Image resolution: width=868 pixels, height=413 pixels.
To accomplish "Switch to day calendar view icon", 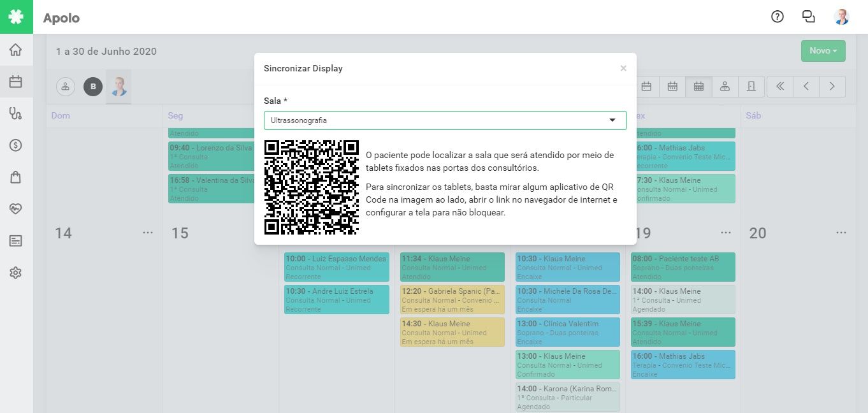I will pos(646,87).
